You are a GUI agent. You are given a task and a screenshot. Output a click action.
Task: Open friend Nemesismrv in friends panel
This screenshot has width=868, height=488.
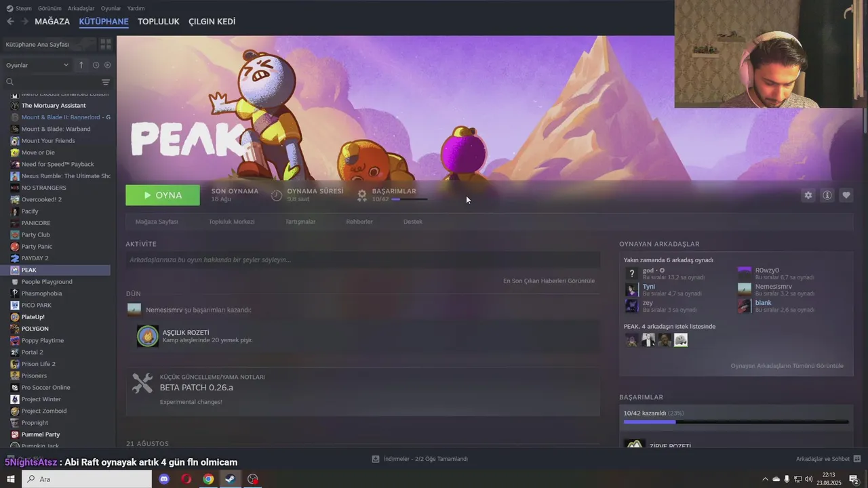(x=774, y=287)
